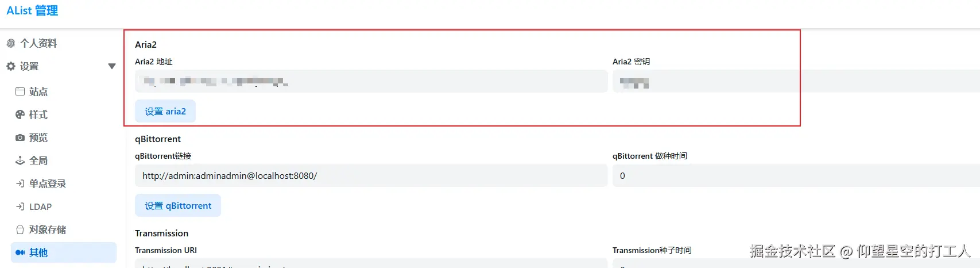Click the single sign-on login icon
Viewport: 980px width, 268px height.
pyautogui.click(x=20, y=183)
